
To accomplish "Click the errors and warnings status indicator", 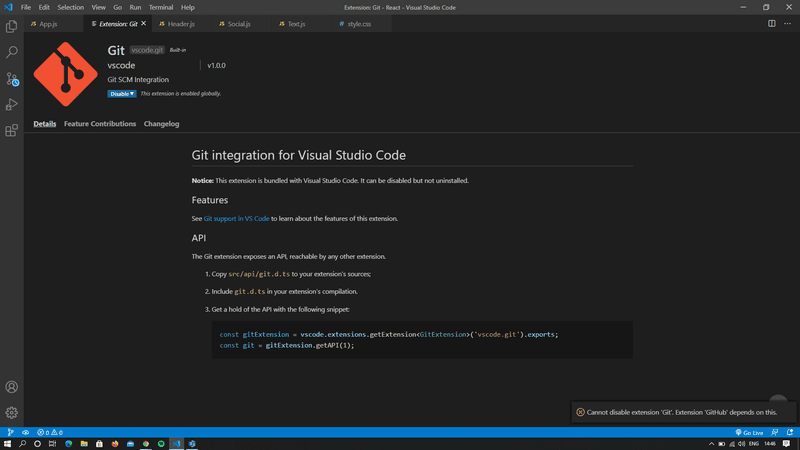I will click(x=49, y=433).
